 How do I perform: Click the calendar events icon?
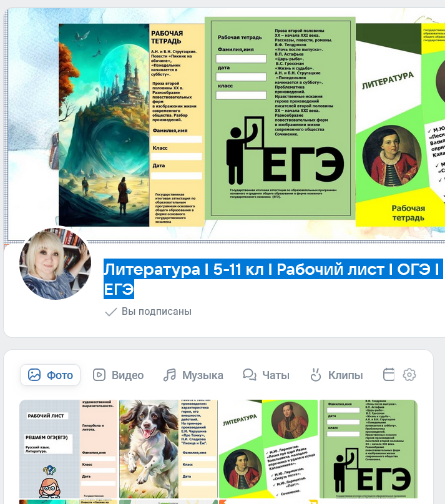[x=389, y=375]
